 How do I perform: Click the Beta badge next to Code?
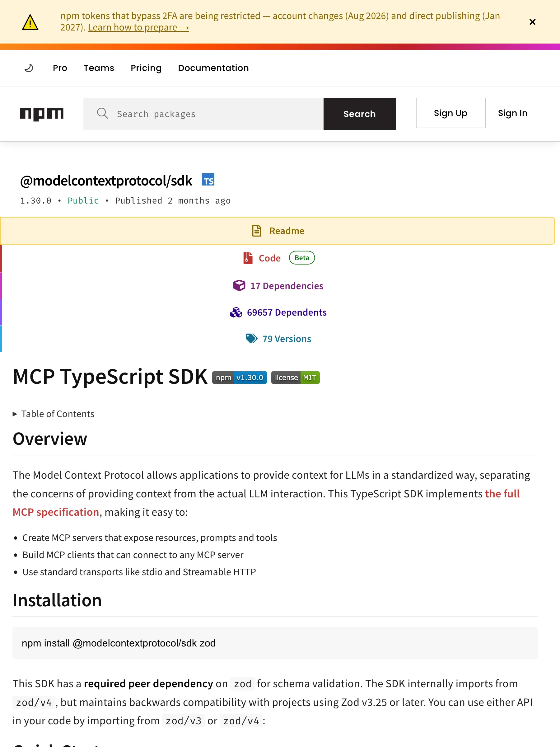tap(302, 258)
